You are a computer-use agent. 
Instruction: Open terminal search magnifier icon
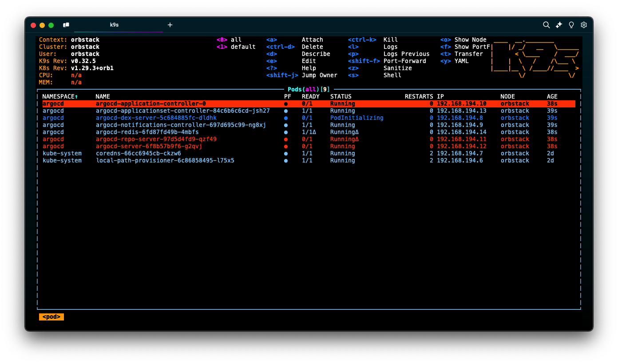pos(547,25)
